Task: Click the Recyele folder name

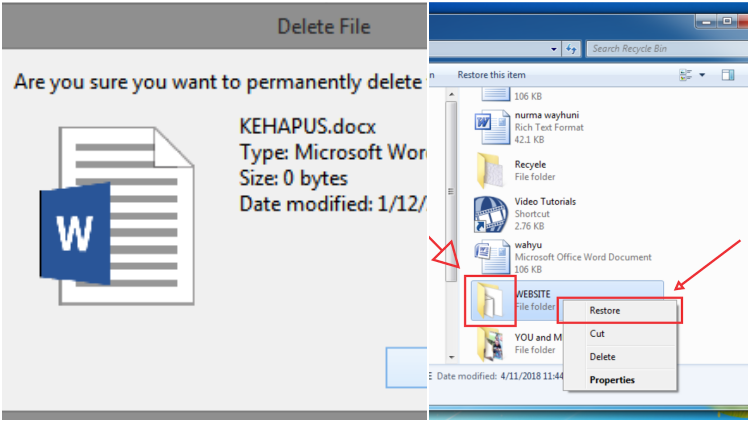Action: point(530,164)
